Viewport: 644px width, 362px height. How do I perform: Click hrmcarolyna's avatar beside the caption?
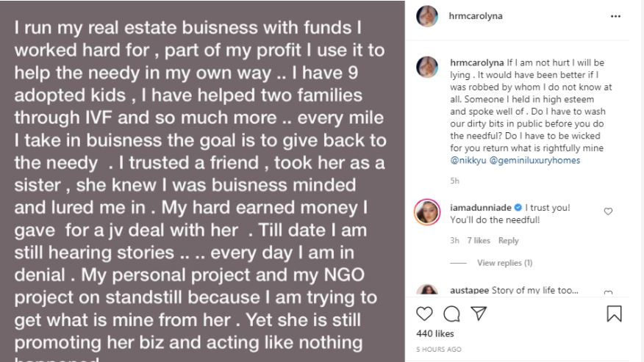[x=427, y=68]
